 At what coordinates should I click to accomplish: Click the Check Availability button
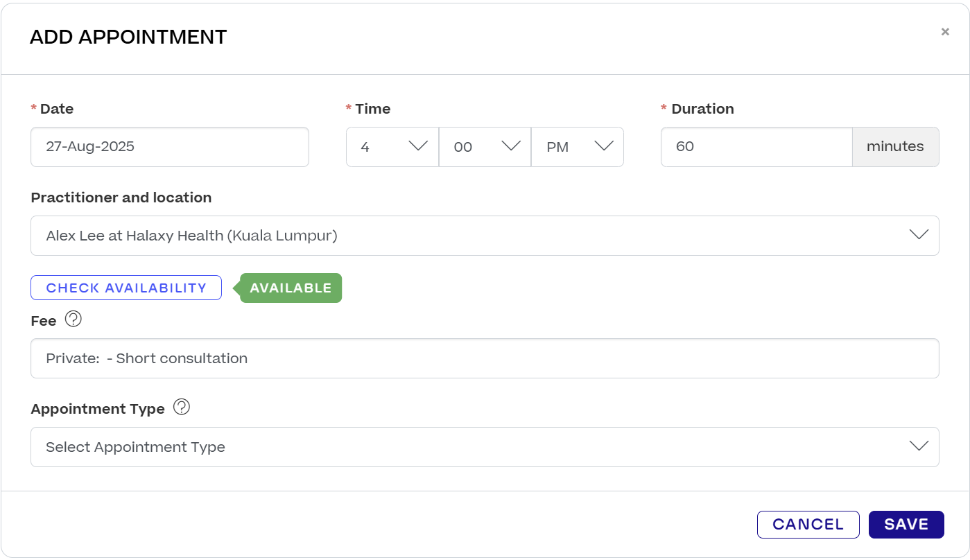pos(126,288)
